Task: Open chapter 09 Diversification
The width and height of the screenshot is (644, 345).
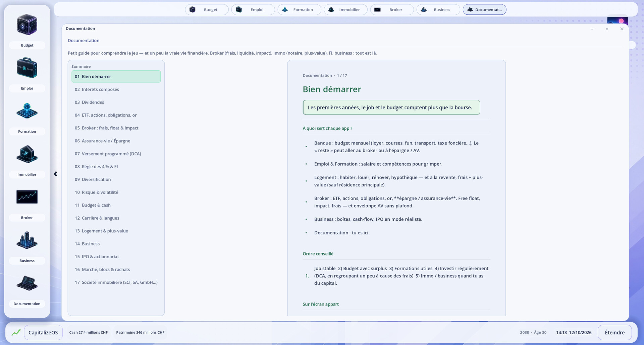Action: pos(116,179)
